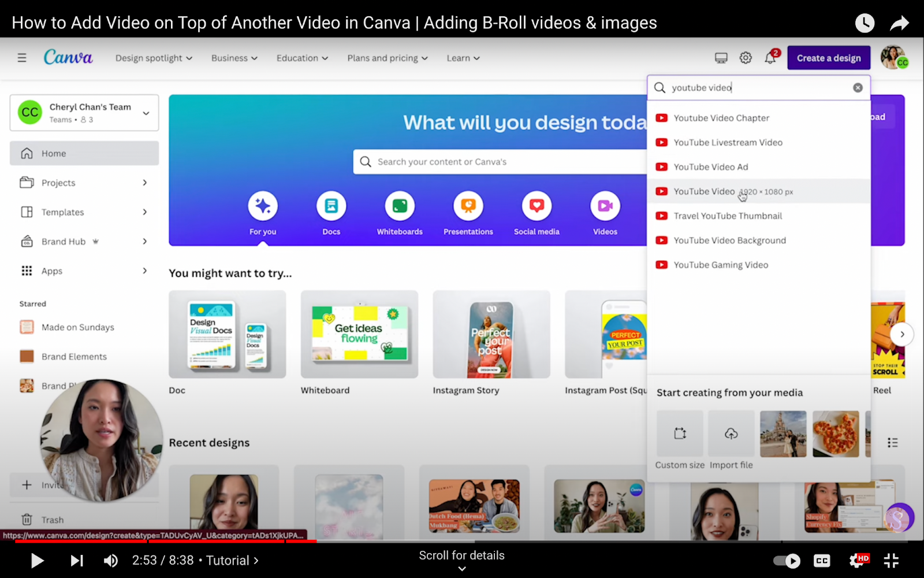This screenshot has height=578, width=924.
Task: Expand the Learn menu
Action: coord(463,58)
